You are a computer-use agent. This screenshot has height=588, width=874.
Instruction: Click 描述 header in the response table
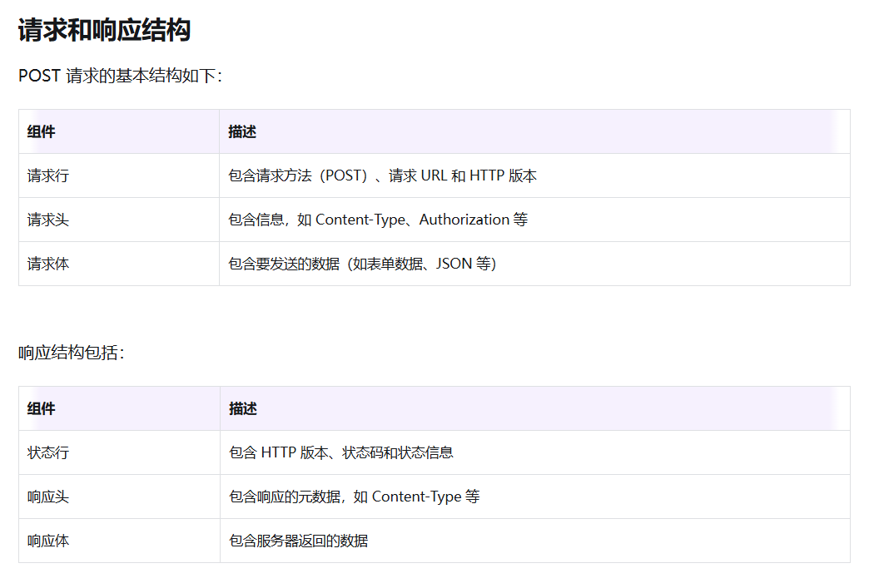point(243,408)
